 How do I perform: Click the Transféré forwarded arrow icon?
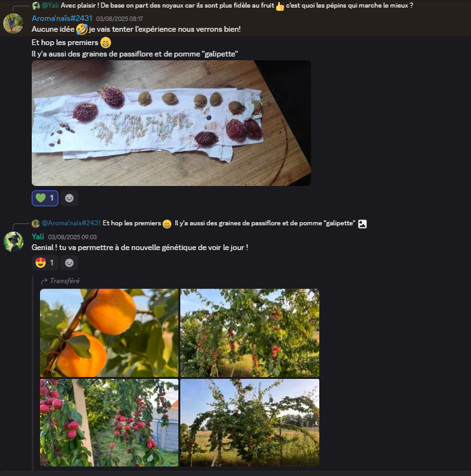click(x=44, y=281)
